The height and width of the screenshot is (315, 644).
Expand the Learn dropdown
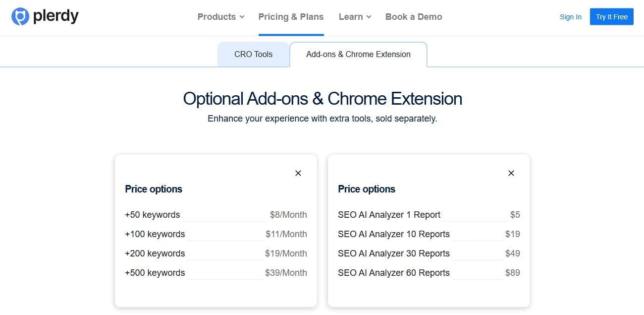click(x=351, y=16)
